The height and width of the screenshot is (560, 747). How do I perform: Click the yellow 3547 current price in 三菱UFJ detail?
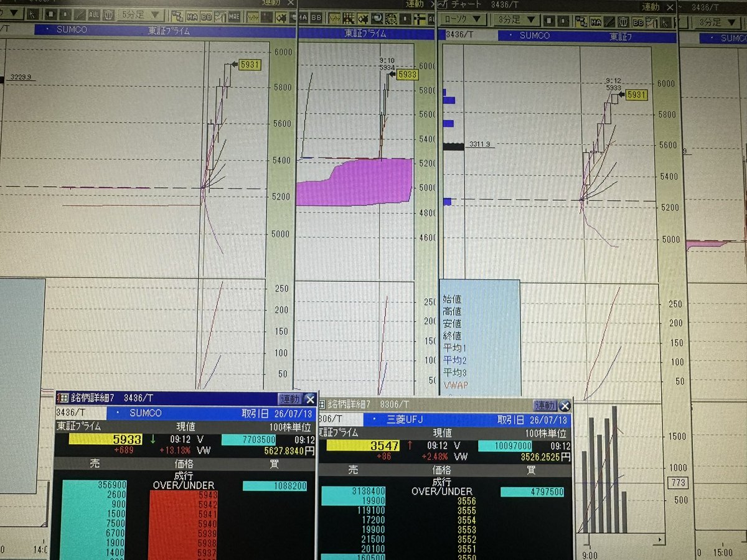click(363, 446)
